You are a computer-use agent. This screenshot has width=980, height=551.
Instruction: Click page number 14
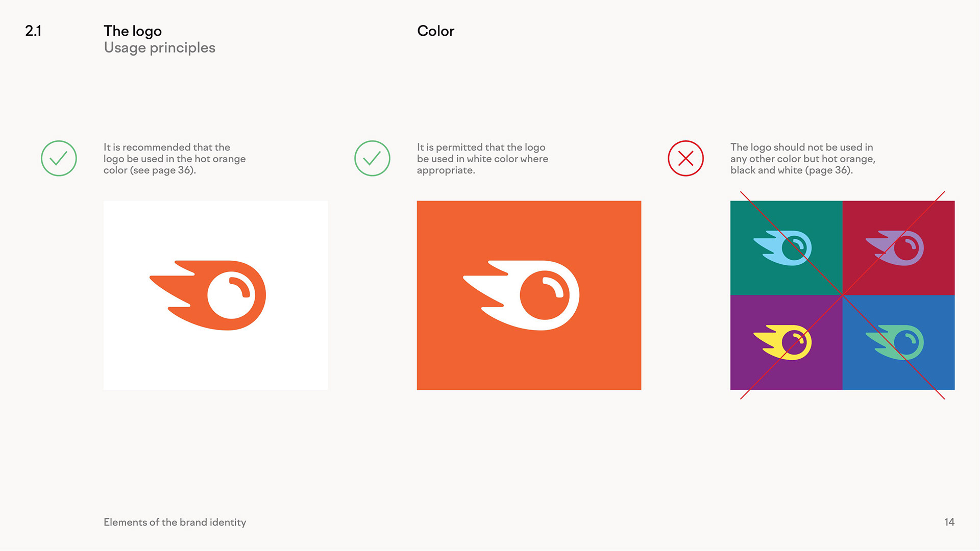click(949, 522)
